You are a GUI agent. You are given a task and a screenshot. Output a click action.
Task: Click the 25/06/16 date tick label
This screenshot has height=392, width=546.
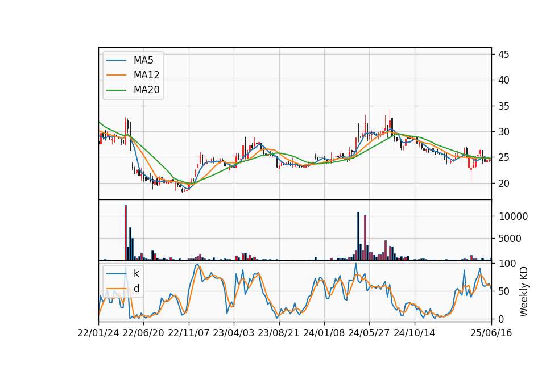coord(491,333)
